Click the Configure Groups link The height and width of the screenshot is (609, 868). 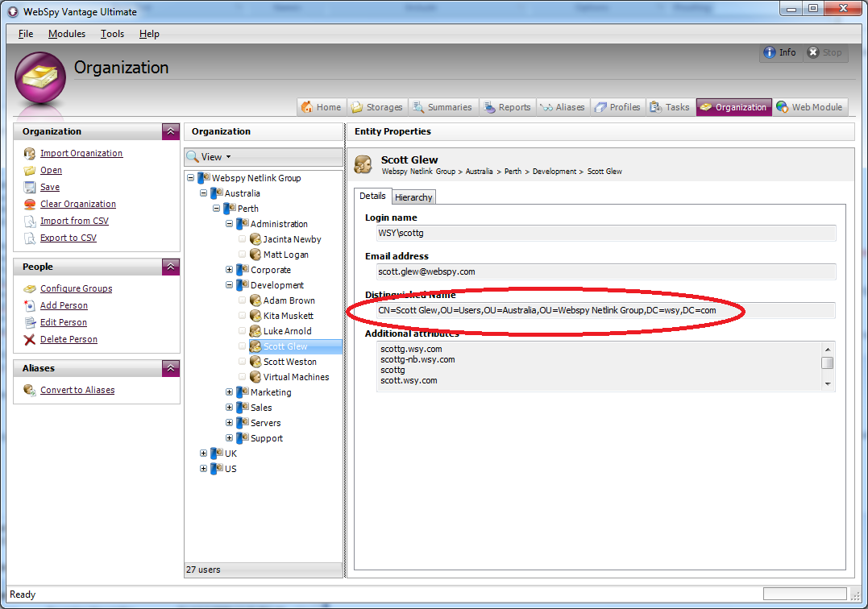77,288
